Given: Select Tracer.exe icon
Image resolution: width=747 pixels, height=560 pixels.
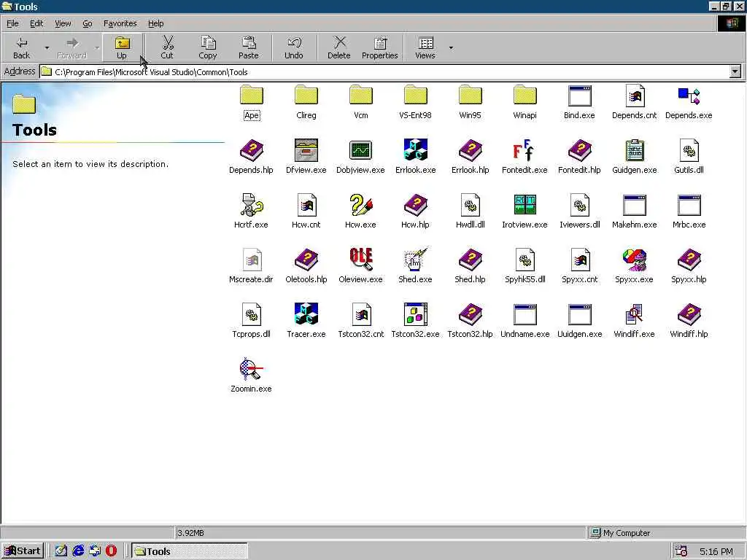Looking at the screenshot, I should (x=306, y=314).
